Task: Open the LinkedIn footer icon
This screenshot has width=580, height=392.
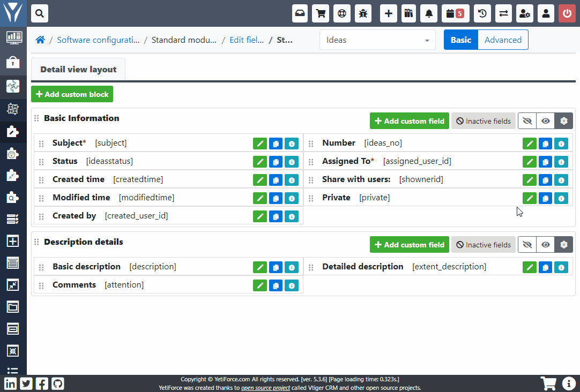Action: (10, 383)
